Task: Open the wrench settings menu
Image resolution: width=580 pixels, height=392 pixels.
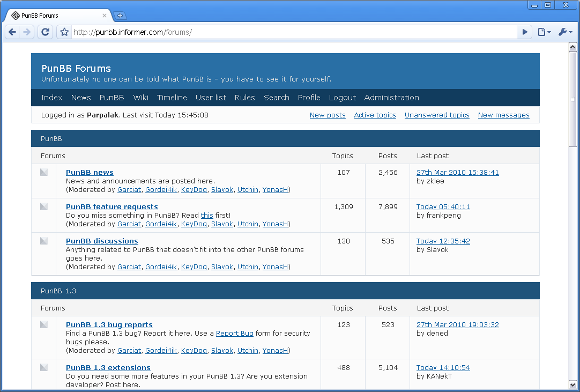Action: 565,32
